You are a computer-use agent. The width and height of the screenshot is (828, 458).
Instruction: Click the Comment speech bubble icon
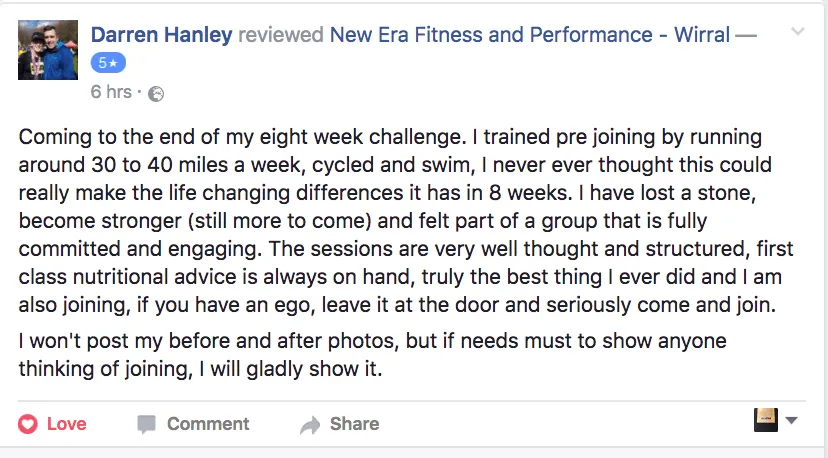pyautogui.click(x=146, y=424)
